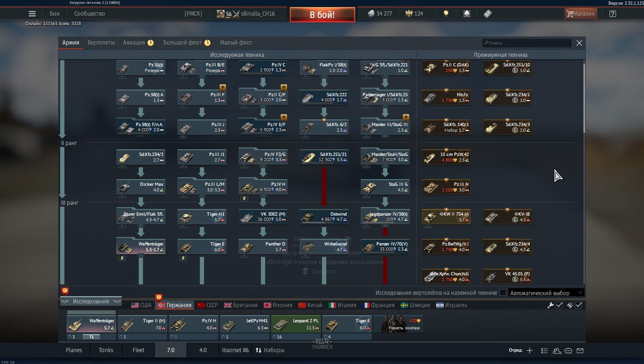Open the help question mark icon
Screen dimensions: 644x364
[613, 14]
